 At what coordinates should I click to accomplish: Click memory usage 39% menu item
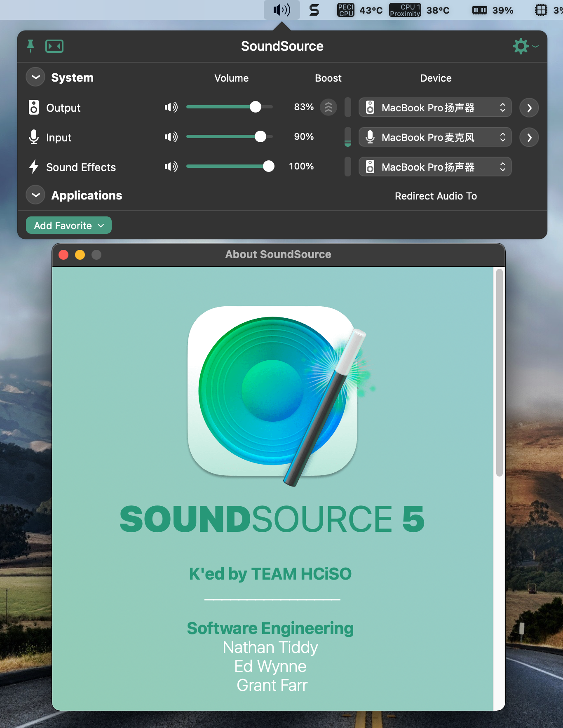coord(493,10)
